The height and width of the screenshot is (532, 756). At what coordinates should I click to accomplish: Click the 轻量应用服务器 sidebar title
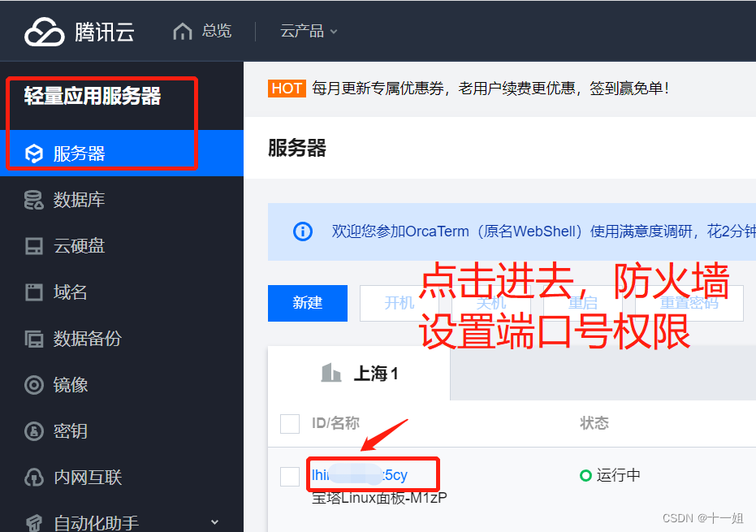(x=93, y=96)
